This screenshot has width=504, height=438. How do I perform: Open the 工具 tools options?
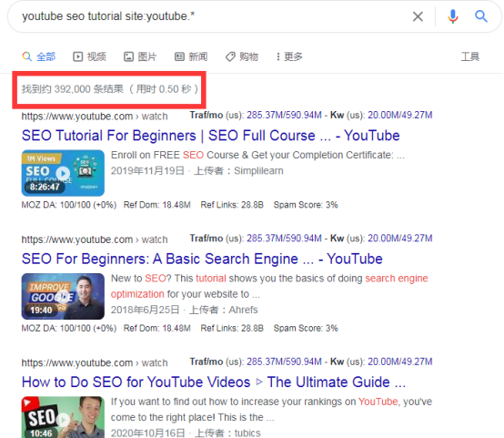pos(470,57)
